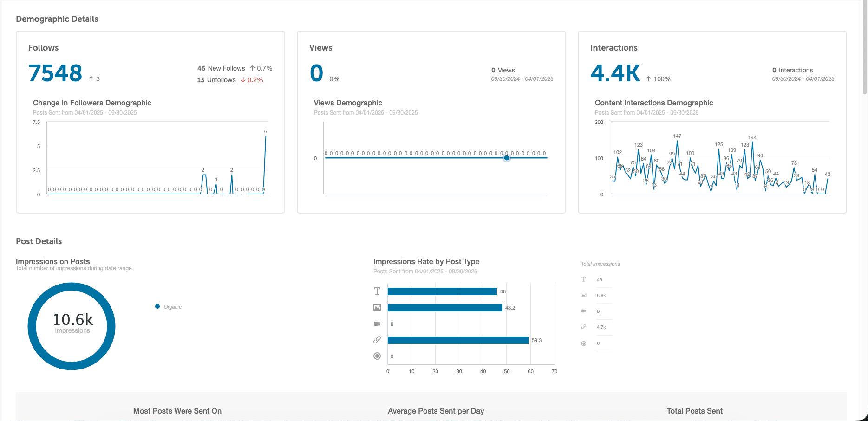The width and height of the screenshot is (868, 421).
Task: Click the 48.2 image posts bar
Action: [444, 308]
